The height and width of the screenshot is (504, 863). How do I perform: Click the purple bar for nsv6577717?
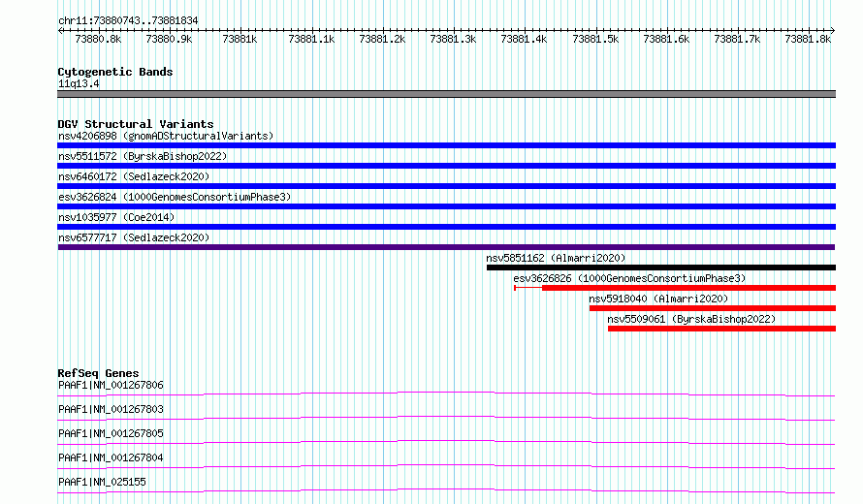(446, 247)
